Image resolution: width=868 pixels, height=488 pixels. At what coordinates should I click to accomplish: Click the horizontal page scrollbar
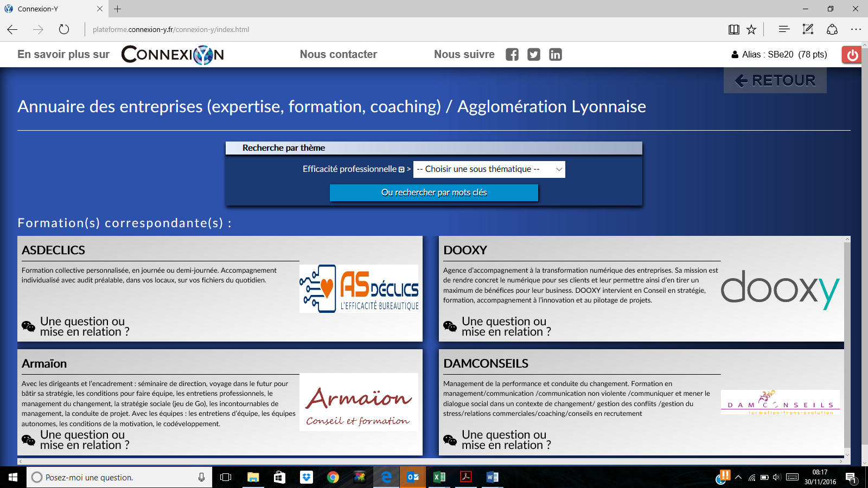(x=431, y=461)
